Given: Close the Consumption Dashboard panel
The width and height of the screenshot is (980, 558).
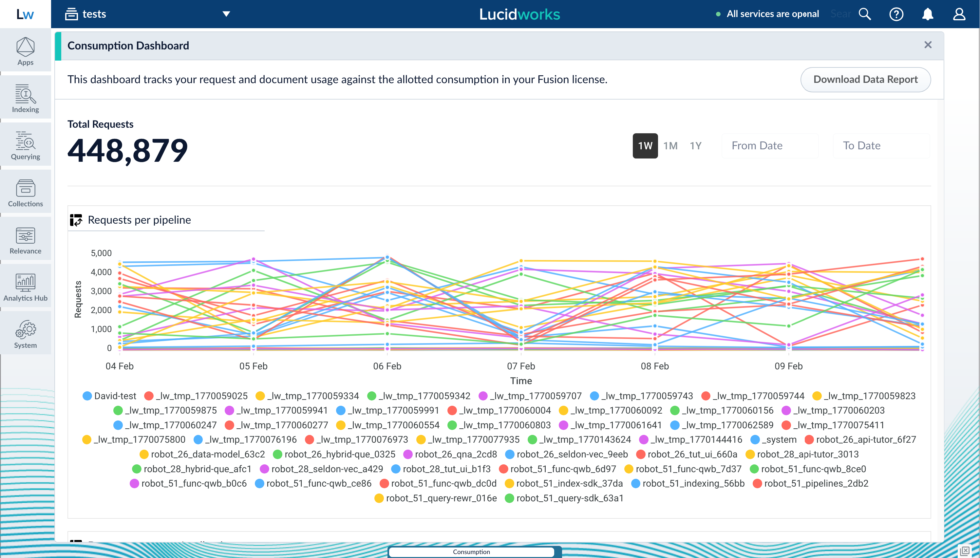Looking at the screenshot, I should point(928,45).
